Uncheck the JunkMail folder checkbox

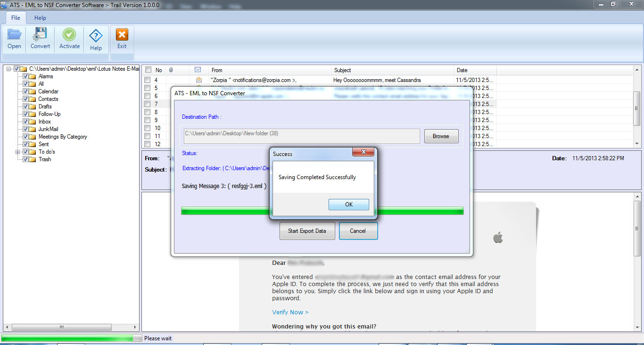(26, 129)
